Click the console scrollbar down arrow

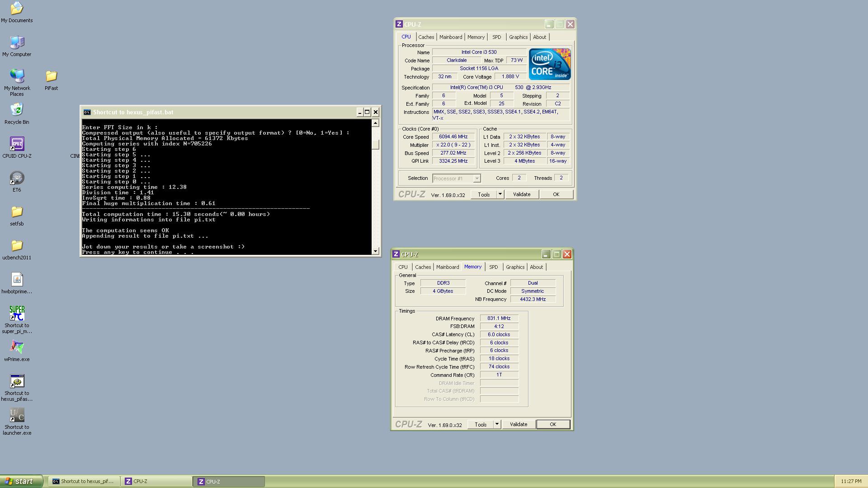point(375,251)
